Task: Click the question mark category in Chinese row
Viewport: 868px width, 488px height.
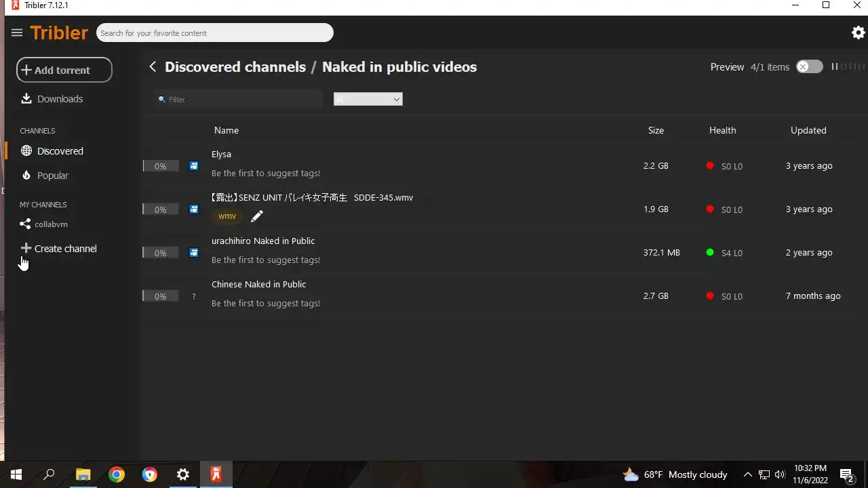Action: point(194,296)
